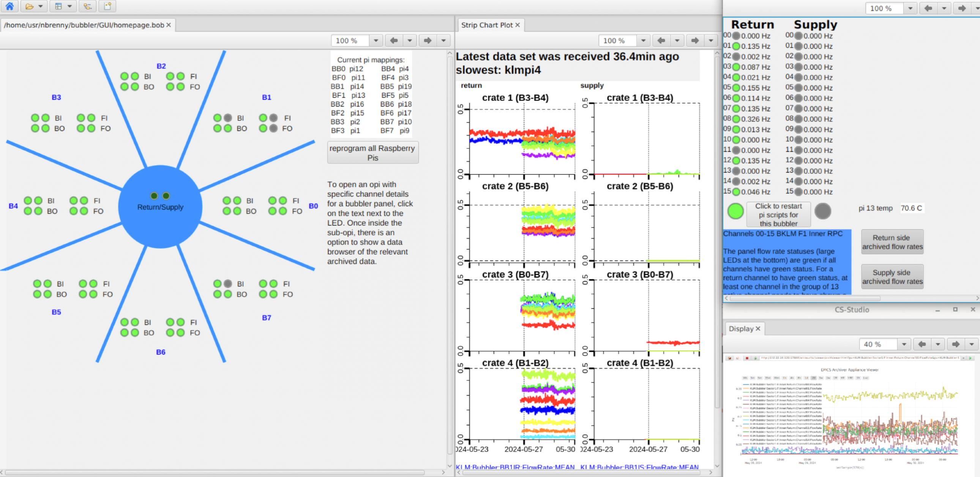The width and height of the screenshot is (980, 477).
Task: Navigate forward in the Return/Supply channel window
Action: point(962,8)
